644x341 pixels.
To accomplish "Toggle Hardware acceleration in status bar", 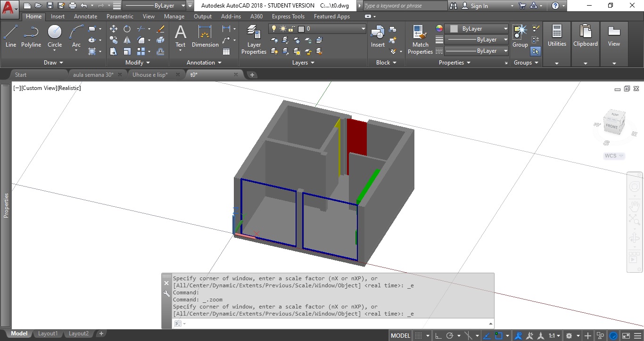I will click(x=613, y=335).
